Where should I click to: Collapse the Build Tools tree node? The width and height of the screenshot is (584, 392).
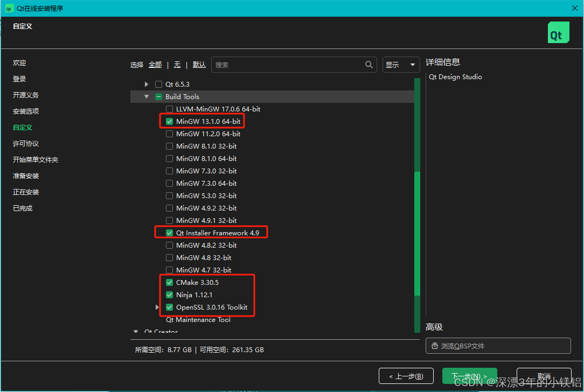pos(147,97)
